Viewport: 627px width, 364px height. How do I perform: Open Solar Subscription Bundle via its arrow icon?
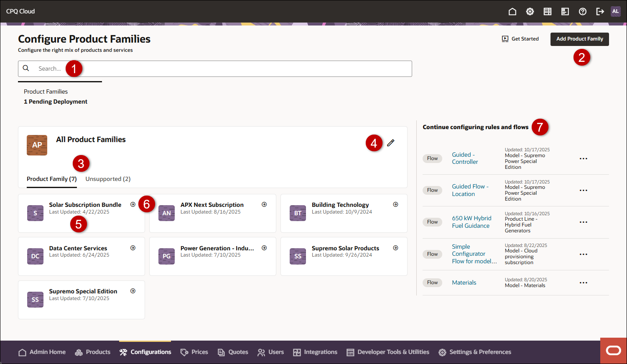(x=133, y=204)
